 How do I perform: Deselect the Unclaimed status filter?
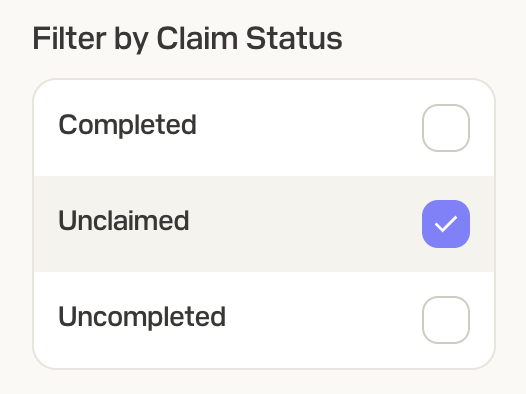click(x=446, y=224)
